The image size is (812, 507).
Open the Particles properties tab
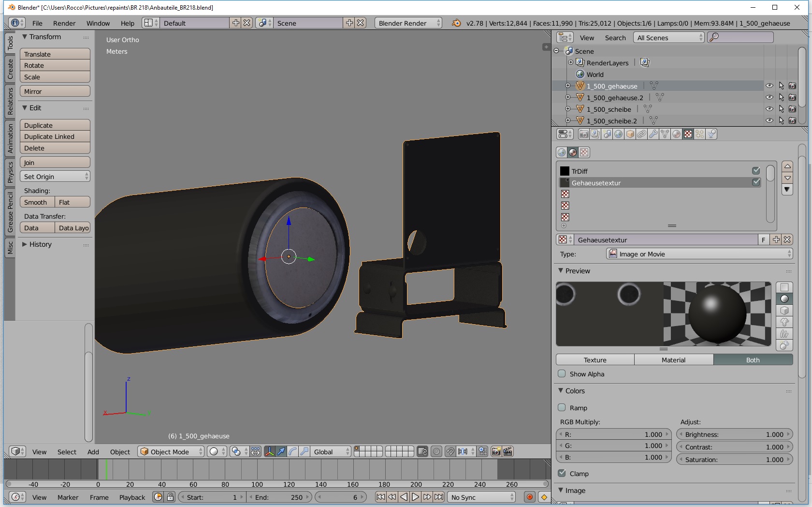click(700, 134)
